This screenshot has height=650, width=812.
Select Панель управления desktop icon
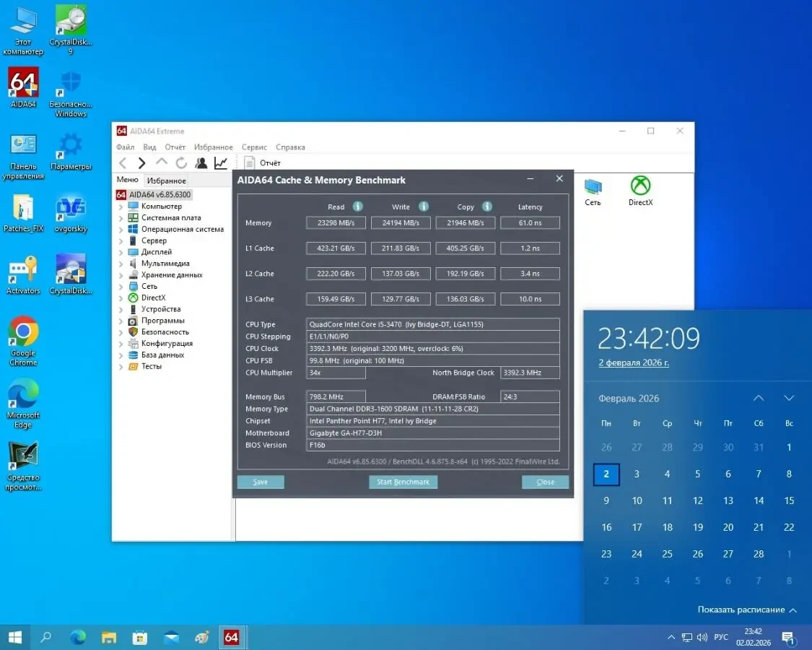point(23,157)
